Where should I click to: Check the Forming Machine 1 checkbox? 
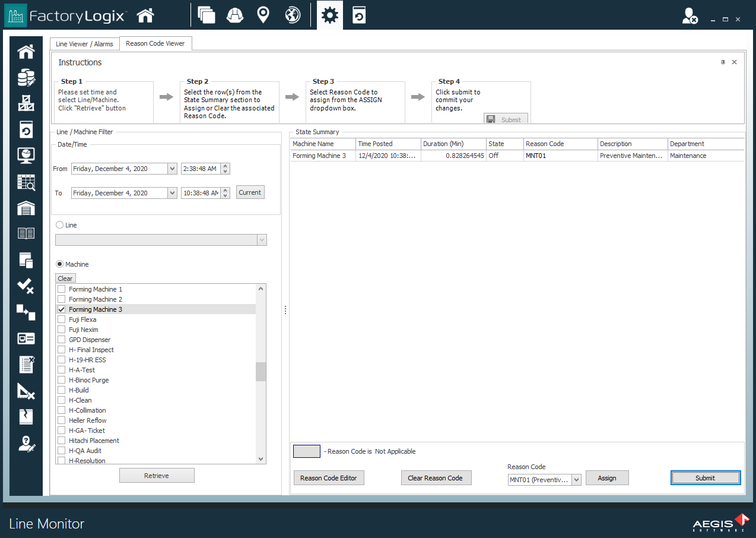(x=61, y=289)
